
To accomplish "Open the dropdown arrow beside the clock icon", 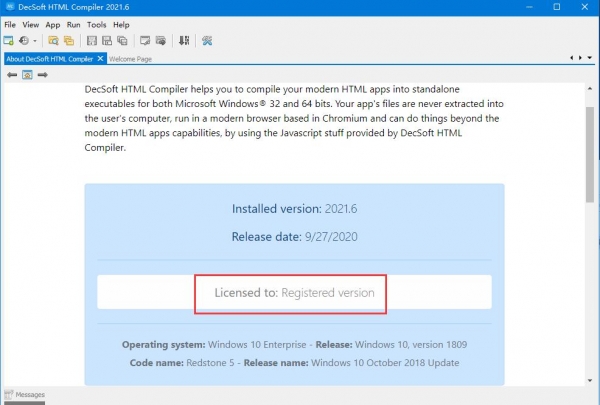I will tap(35, 41).
